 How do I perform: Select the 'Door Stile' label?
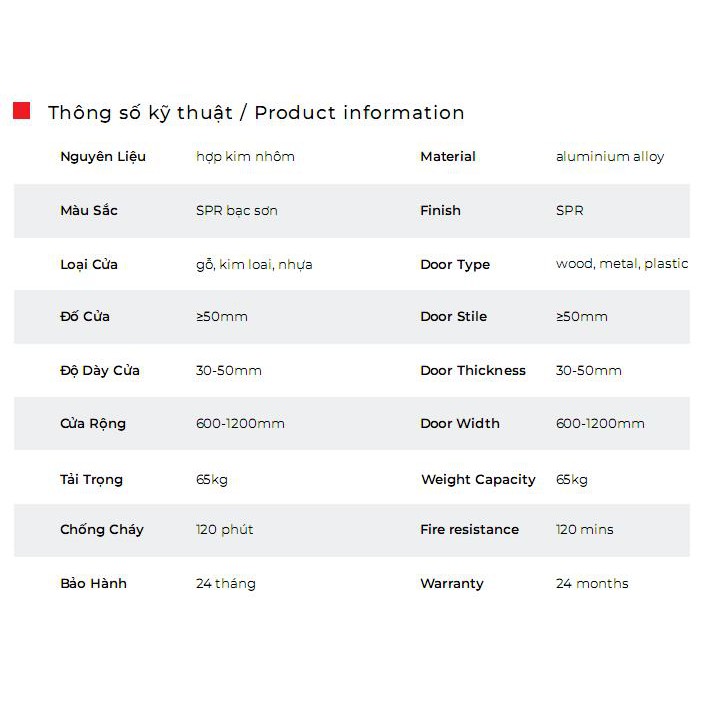click(x=453, y=317)
